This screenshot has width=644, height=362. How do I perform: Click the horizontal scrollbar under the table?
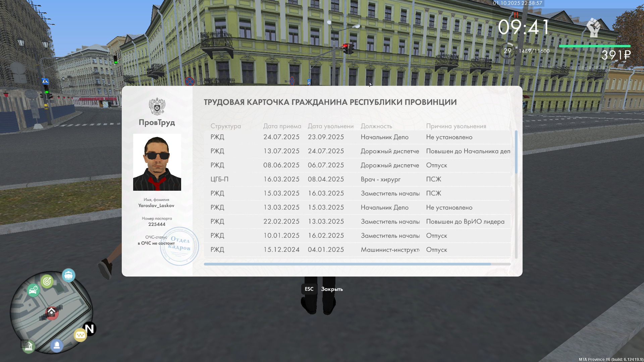[x=347, y=264]
